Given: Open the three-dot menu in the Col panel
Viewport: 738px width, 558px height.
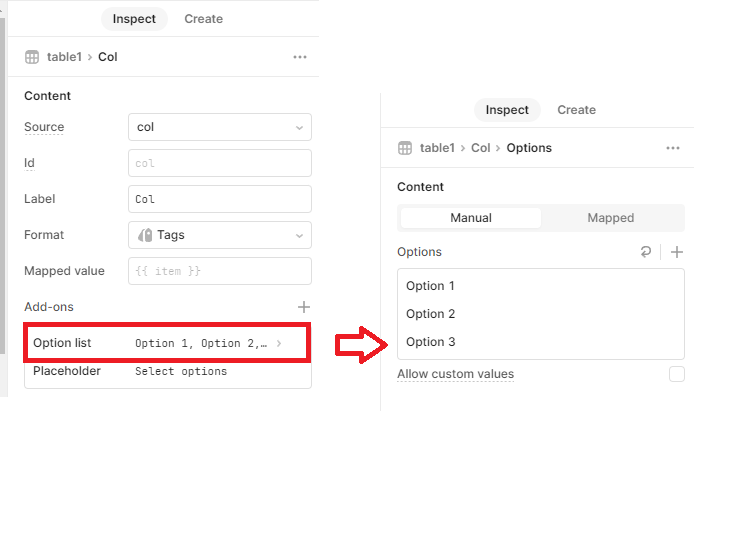Looking at the screenshot, I should click(x=300, y=57).
